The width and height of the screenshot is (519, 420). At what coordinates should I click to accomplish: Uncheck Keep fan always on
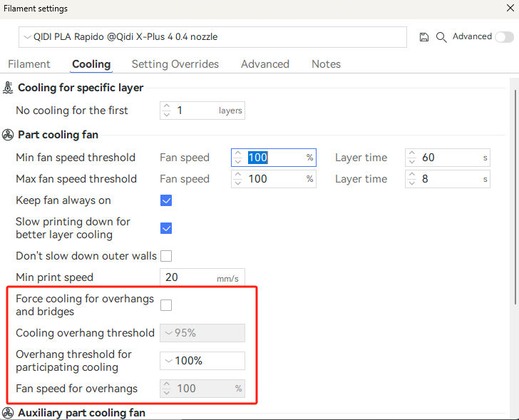click(166, 200)
